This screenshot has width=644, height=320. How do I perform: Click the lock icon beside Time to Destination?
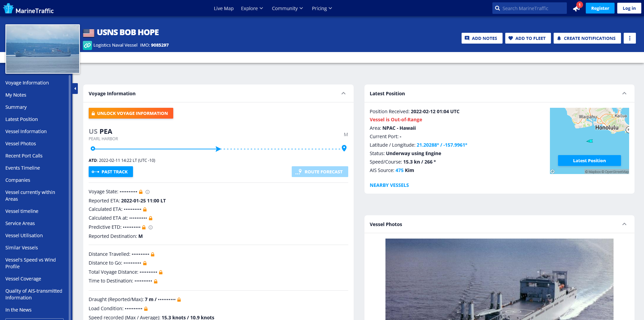(156, 281)
